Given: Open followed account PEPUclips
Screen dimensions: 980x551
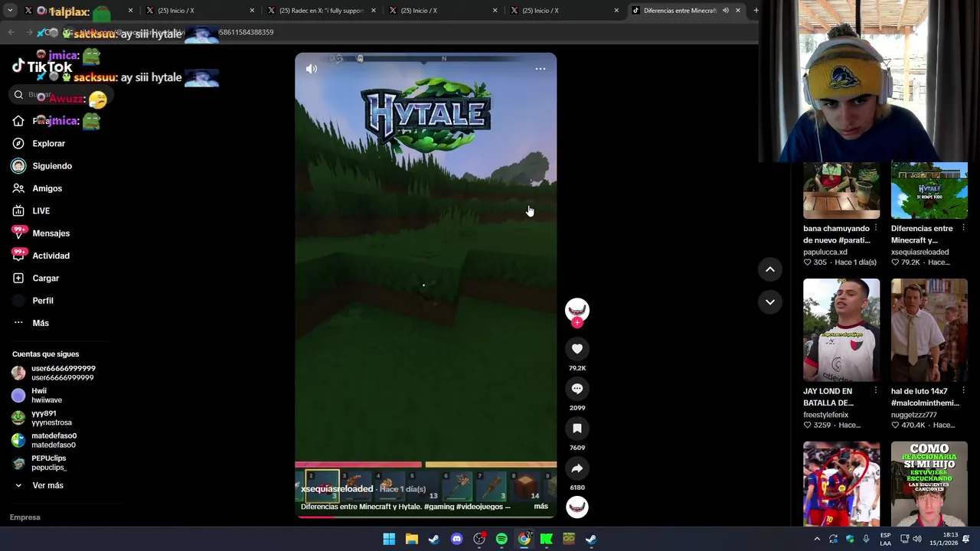Looking at the screenshot, I should [40, 462].
